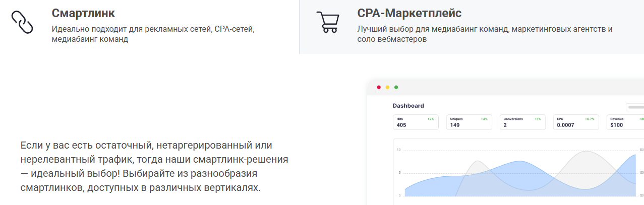Click the smartlink solutions paragraph text
Viewport: 644px width, 205px height.
(x=154, y=166)
